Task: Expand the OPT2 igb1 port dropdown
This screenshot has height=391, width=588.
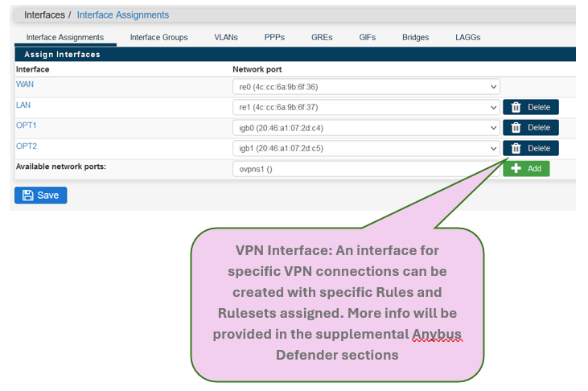Action: (x=366, y=149)
